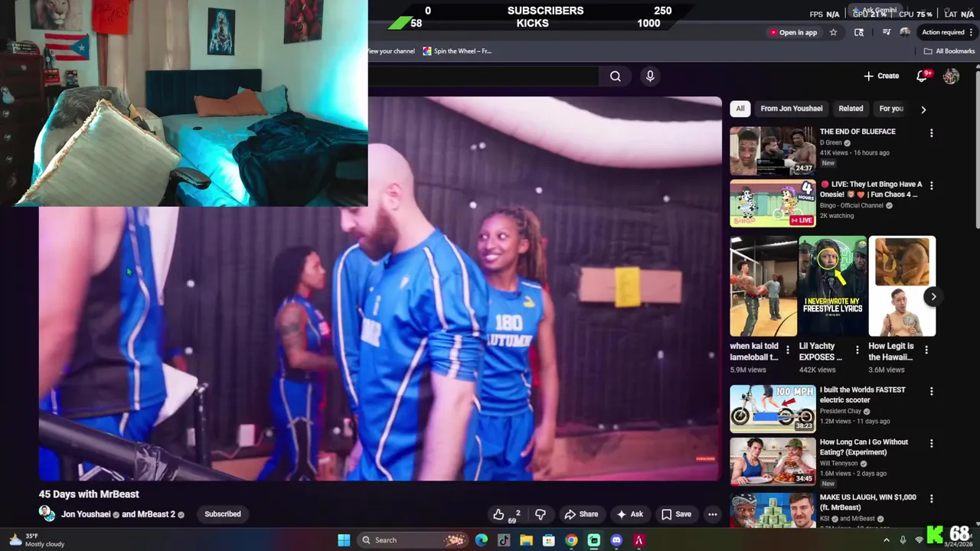Toggle the Subscribed button
Screen dimensions: 980x551
click(x=223, y=514)
